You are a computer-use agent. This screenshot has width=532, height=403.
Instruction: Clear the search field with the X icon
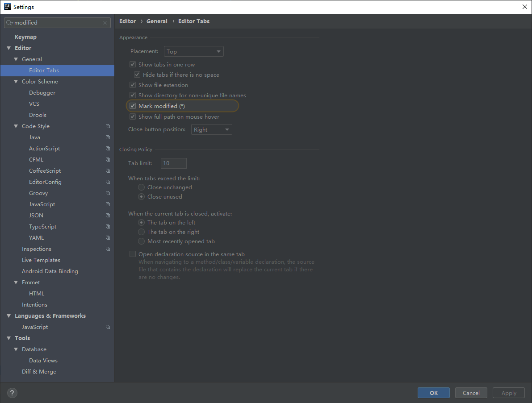[105, 23]
